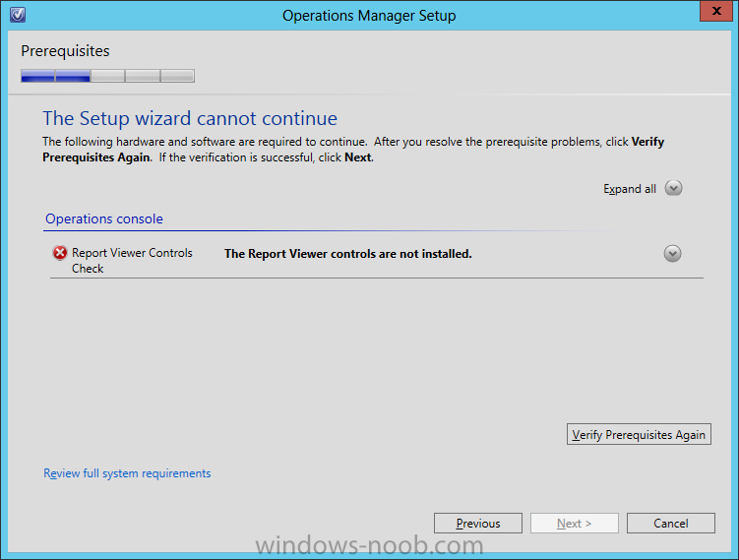739x560 pixels.
Task: Click the last empty progress bar segment
Action: [x=177, y=76]
